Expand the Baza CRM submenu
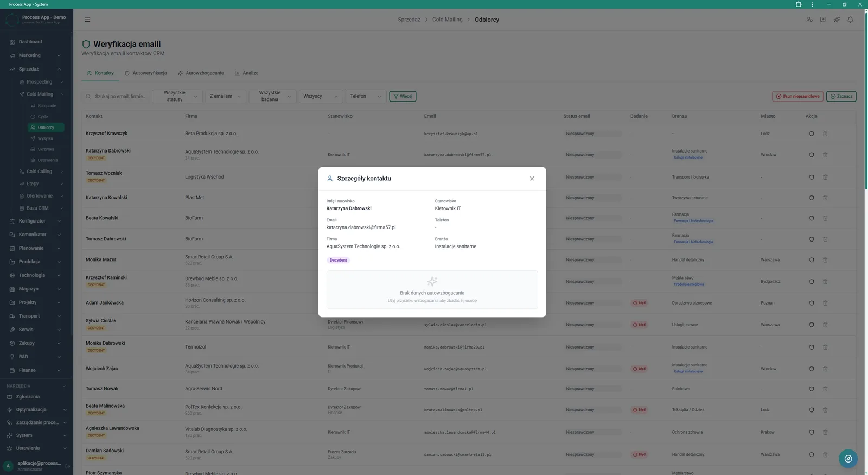This screenshot has width=868, height=475. click(x=41, y=208)
